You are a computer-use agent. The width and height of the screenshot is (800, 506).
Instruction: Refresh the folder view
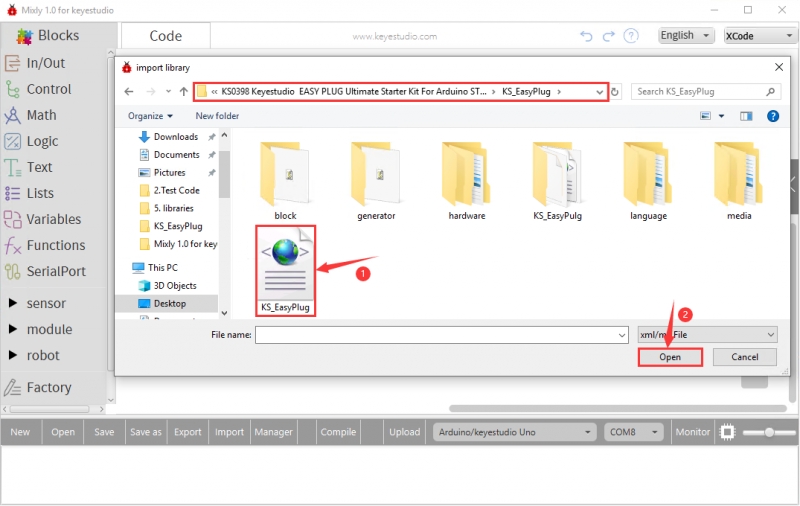(x=615, y=92)
